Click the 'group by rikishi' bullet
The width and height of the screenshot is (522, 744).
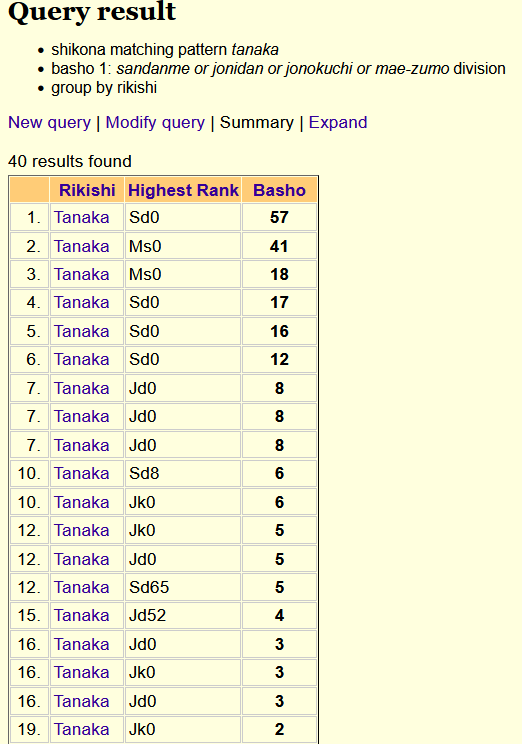(x=104, y=88)
